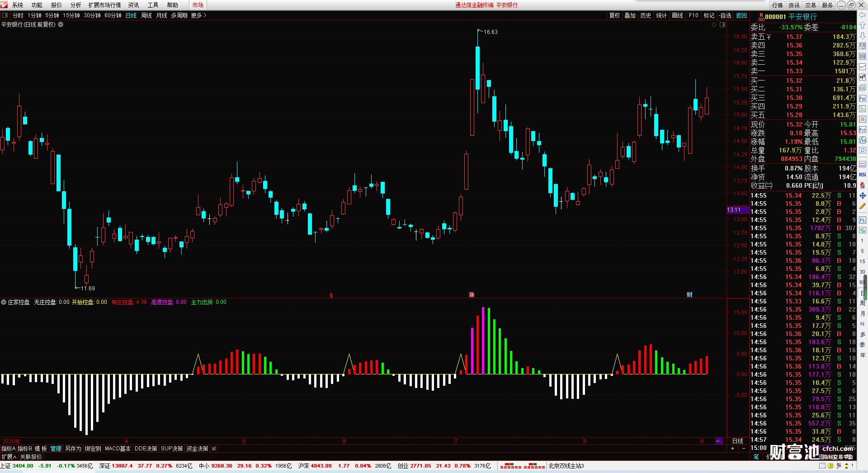The width and height of the screenshot is (868, 473).
Task: Select the pencil drawing icon
Action: click(x=863, y=206)
